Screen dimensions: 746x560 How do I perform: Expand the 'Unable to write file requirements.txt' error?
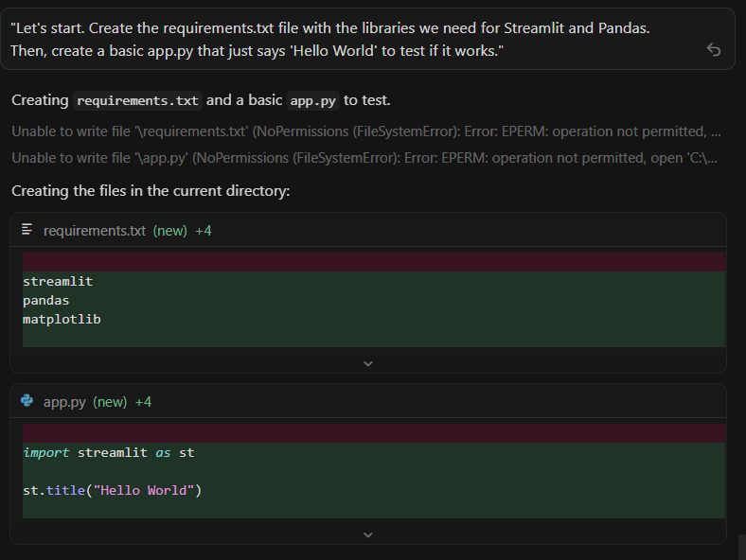[x=366, y=131]
